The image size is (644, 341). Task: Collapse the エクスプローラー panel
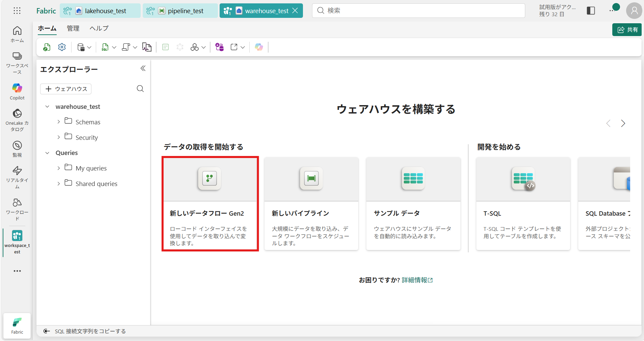(143, 68)
